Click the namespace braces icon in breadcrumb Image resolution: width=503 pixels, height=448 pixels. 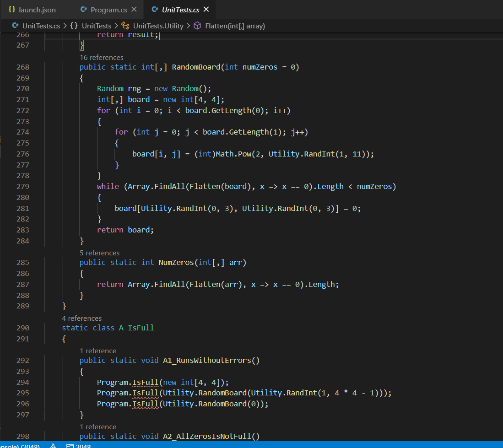(x=74, y=26)
